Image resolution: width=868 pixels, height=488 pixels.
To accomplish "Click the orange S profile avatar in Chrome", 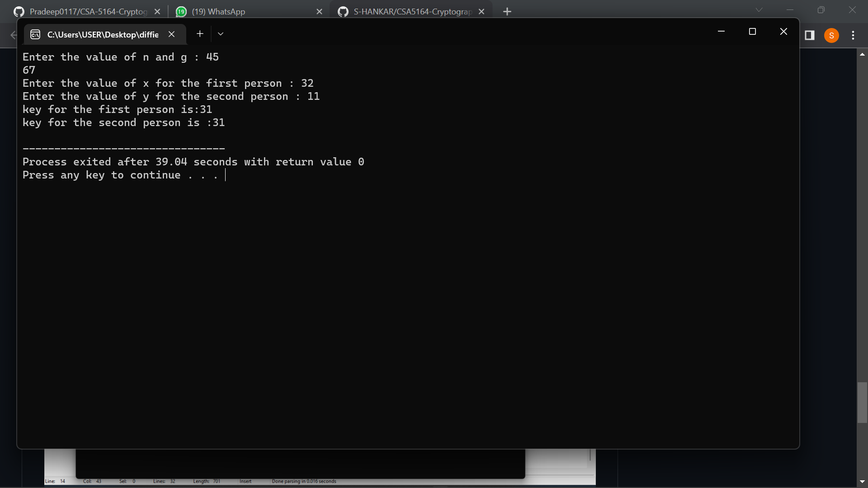I will tap(831, 35).
